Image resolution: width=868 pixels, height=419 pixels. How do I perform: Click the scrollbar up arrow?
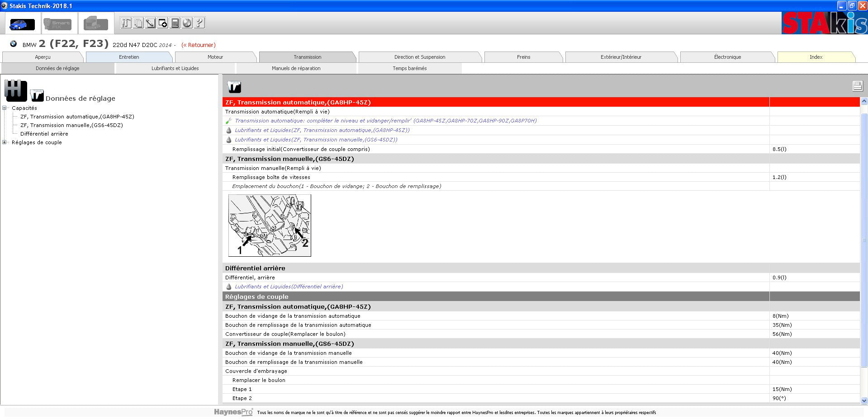point(864,102)
